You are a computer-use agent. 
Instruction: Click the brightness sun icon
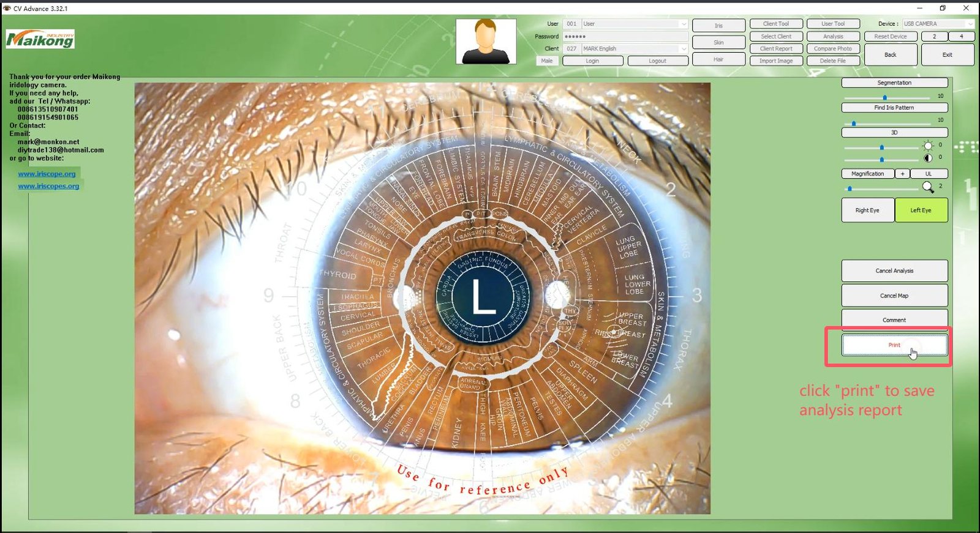[x=928, y=146]
